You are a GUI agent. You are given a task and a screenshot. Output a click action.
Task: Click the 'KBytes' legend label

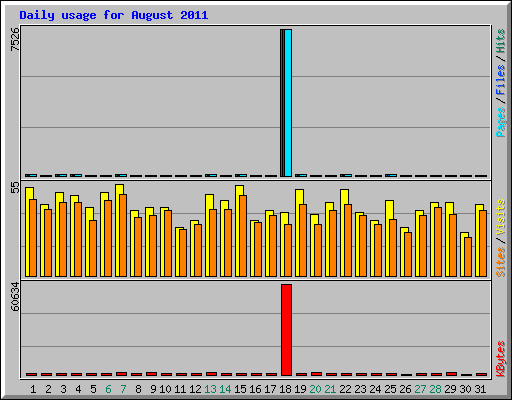501,359
